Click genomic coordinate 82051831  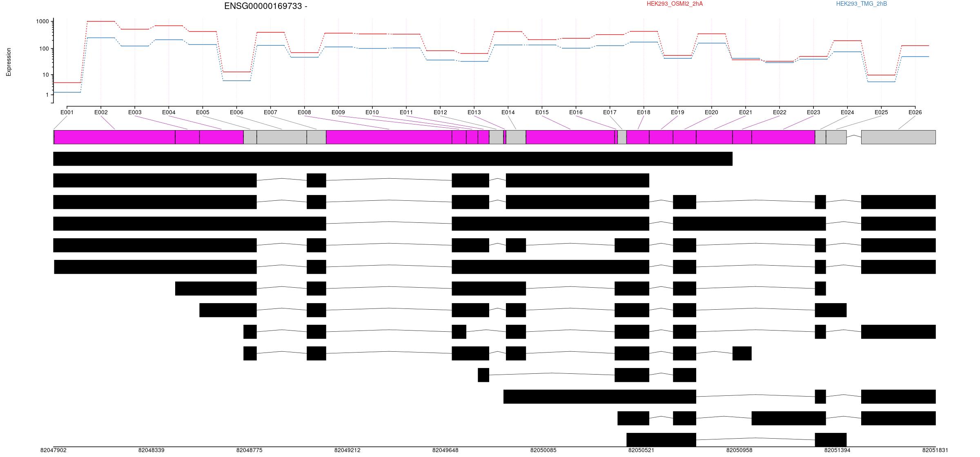click(935, 450)
